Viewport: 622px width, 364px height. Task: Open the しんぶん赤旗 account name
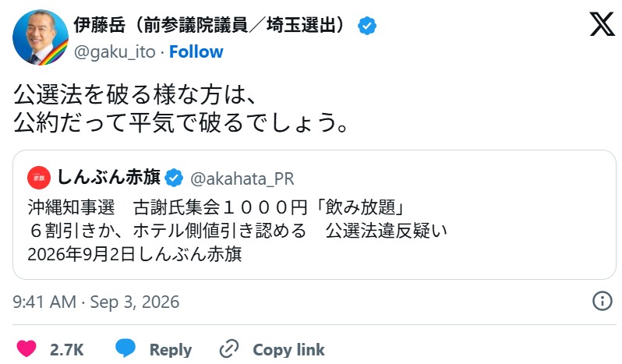[x=109, y=177]
